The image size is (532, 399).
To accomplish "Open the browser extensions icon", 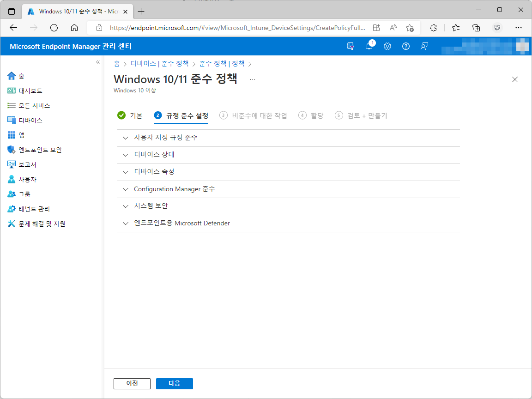I will [433, 28].
